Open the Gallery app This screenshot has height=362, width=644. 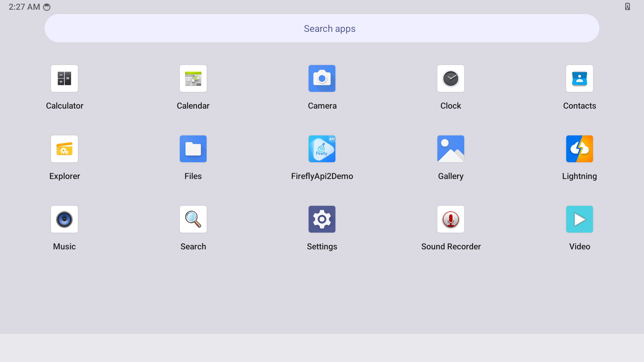point(451,149)
